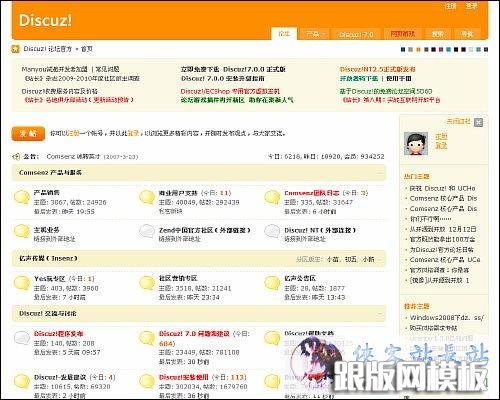The image size is (500, 400).
Task: Click the announcement speaker icon
Action: pyautogui.click(x=16, y=156)
